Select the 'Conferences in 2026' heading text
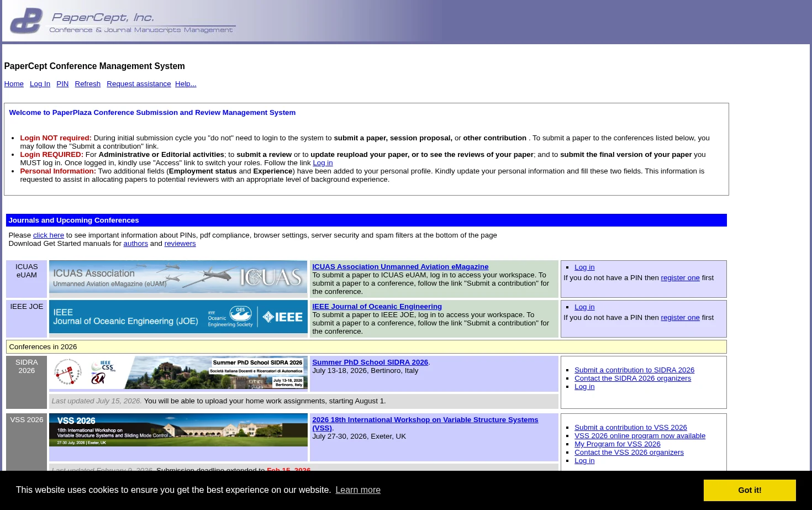Image resolution: width=812 pixels, height=510 pixels. (x=43, y=347)
